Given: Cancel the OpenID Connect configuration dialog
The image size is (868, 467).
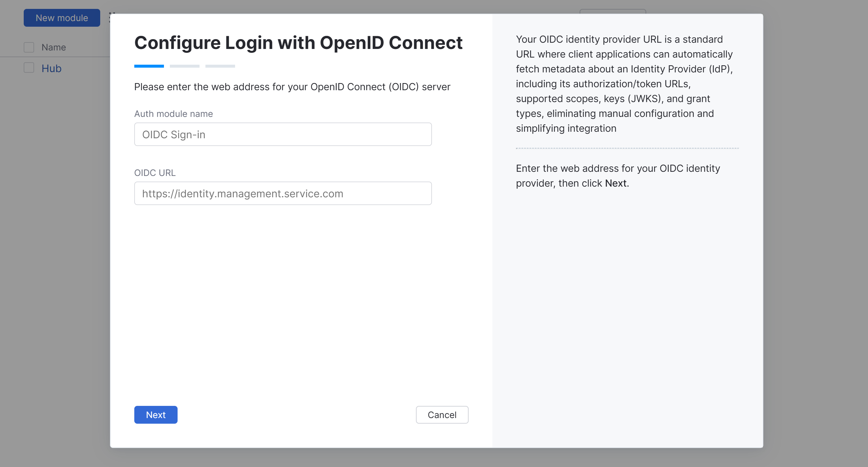Looking at the screenshot, I should [x=442, y=414].
